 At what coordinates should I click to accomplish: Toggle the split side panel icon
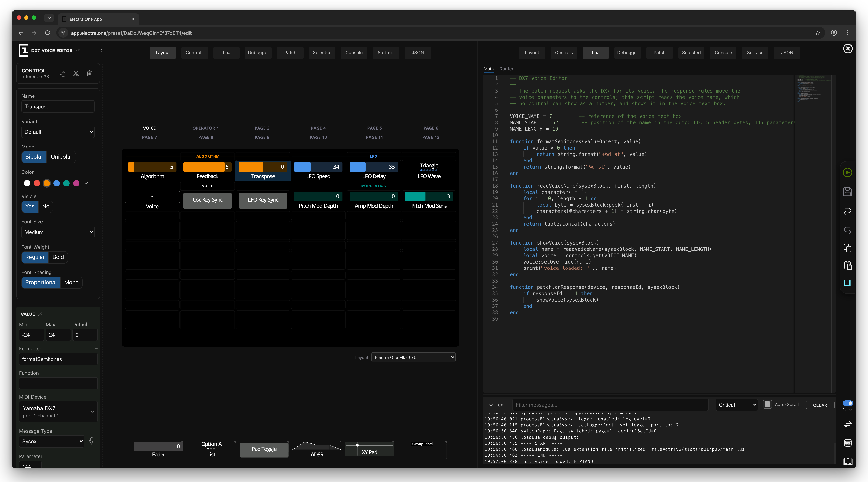(847, 283)
